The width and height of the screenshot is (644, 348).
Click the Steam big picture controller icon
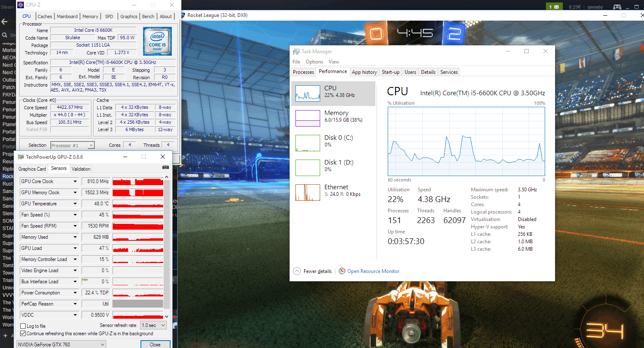pyautogui.click(x=617, y=7)
